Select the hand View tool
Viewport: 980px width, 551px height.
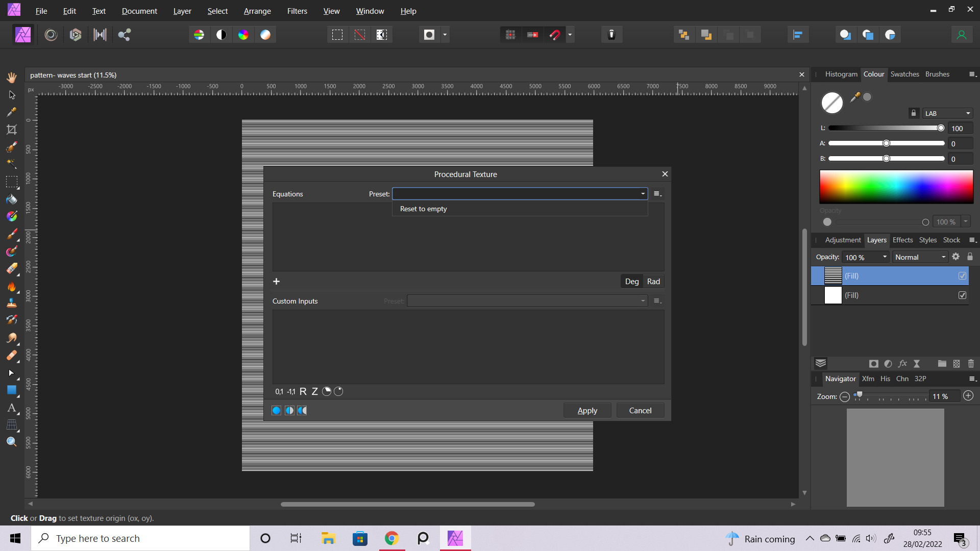[x=12, y=77]
